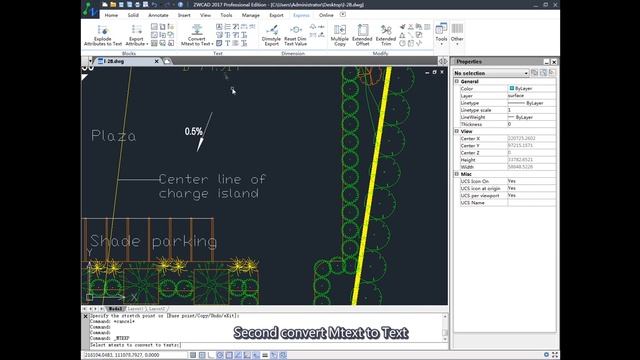Click the Explode Attributes to Text tool
Image resolution: width=640 pixels, height=360 pixels.
point(103,35)
